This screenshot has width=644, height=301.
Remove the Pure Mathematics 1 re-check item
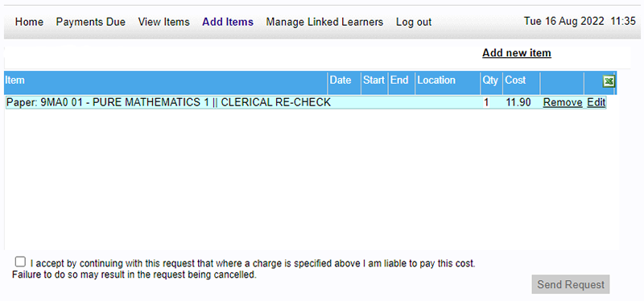563,103
